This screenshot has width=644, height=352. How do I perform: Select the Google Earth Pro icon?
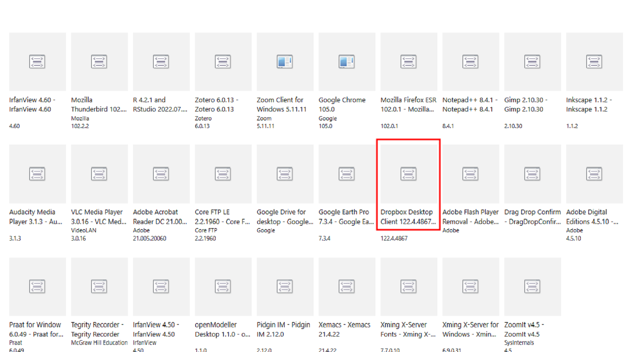347,174
